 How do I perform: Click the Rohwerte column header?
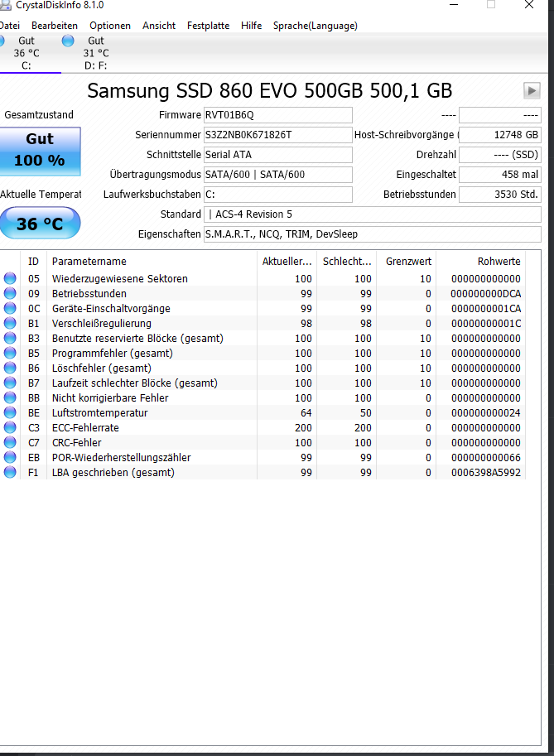tap(480, 262)
